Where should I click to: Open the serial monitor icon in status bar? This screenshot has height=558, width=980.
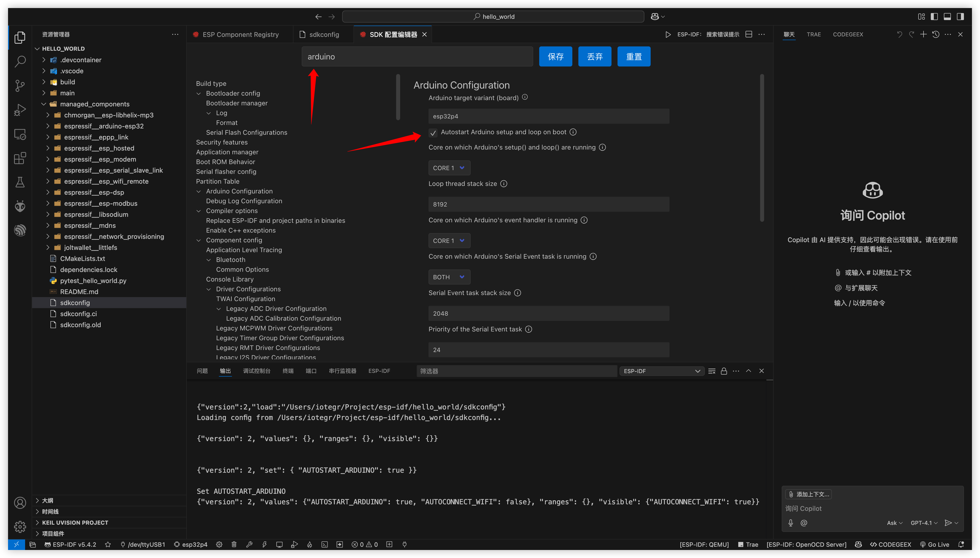click(279, 544)
